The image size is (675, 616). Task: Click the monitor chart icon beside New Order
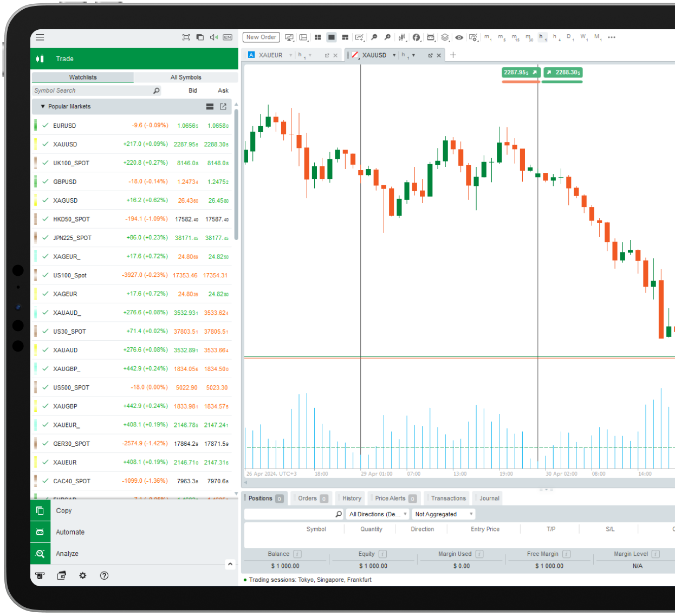click(x=289, y=37)
